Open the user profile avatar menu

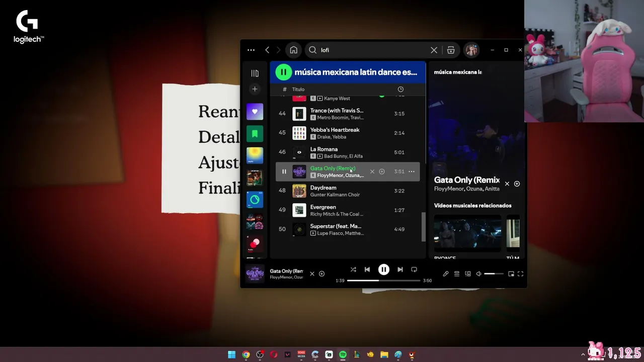(x=471, y=50)
